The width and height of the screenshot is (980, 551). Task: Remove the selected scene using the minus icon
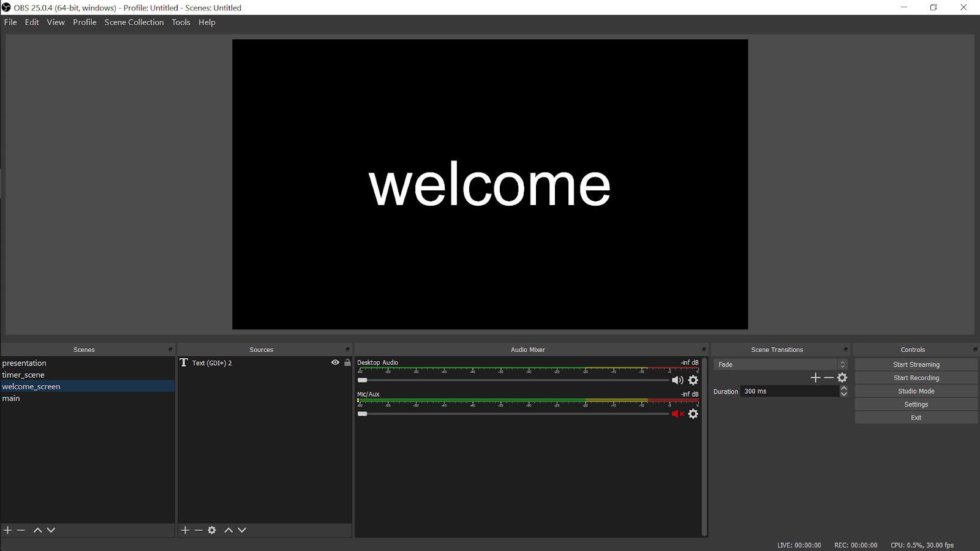click(21, 530)
